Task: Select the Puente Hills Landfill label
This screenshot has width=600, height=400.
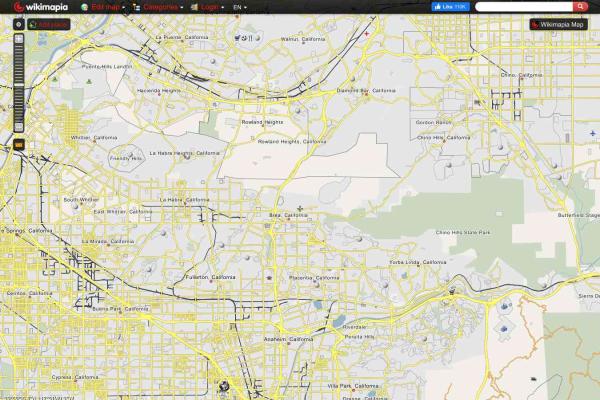Action: point(107,67)
